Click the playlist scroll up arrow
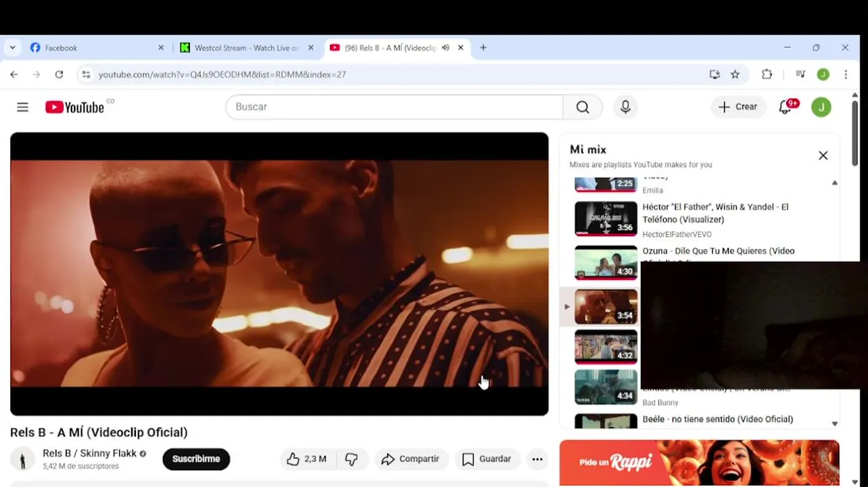 834,183
